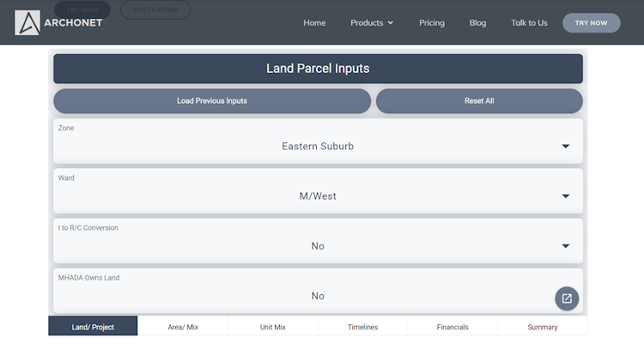Open the Ward dropdown arrow
The image size is (644, 362).
(x=566, y=196)
